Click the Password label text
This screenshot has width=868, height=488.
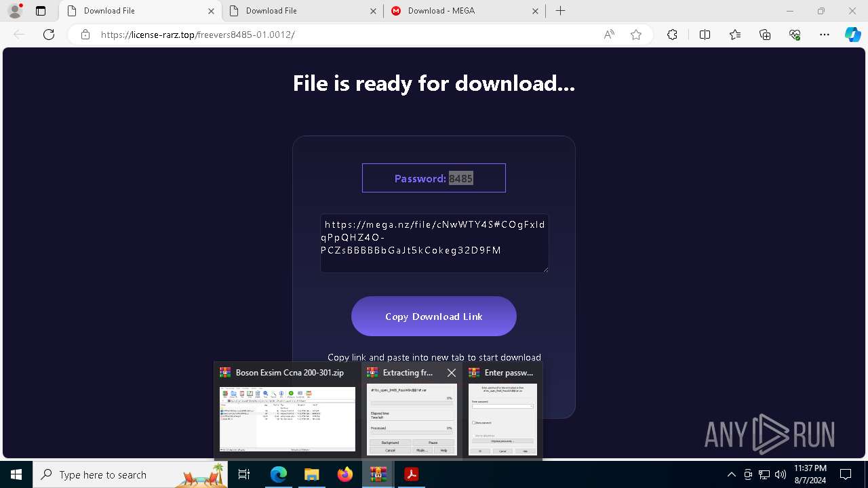click(x=420, y=178)
